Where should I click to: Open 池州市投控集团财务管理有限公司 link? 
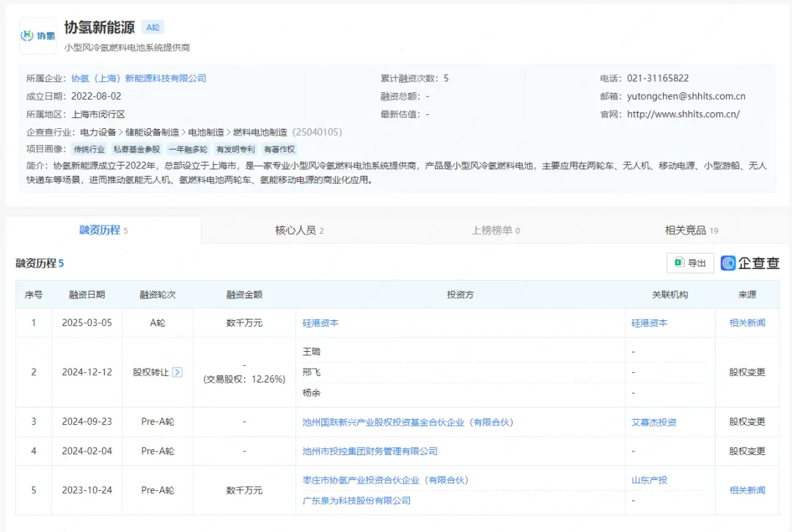370,451
